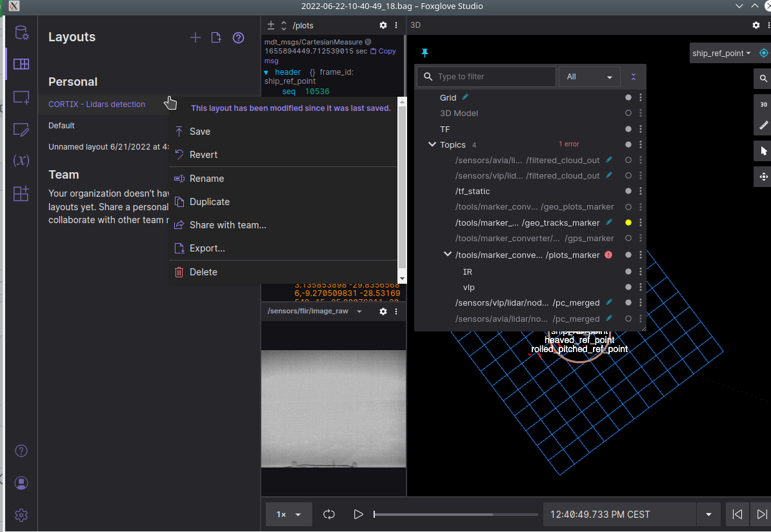This screenshot has height=532, width=771.
Task: Open the image panel three-dot menu
Action: tap(396, 311)
